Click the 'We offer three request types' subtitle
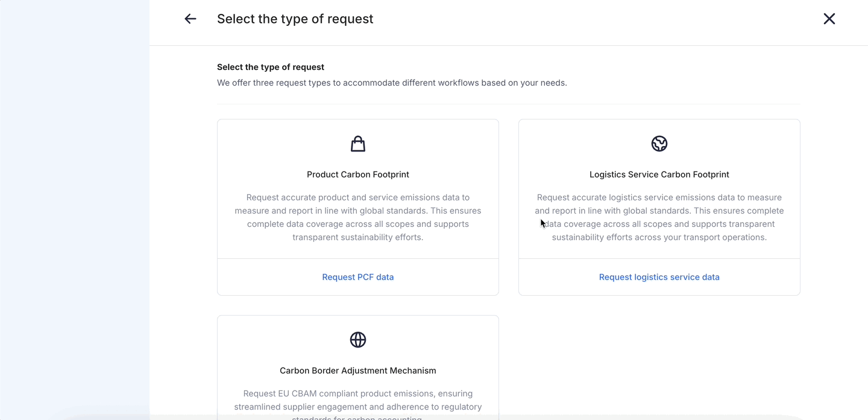The height and width of the screenshot is (420, 868). coord(392,83)
